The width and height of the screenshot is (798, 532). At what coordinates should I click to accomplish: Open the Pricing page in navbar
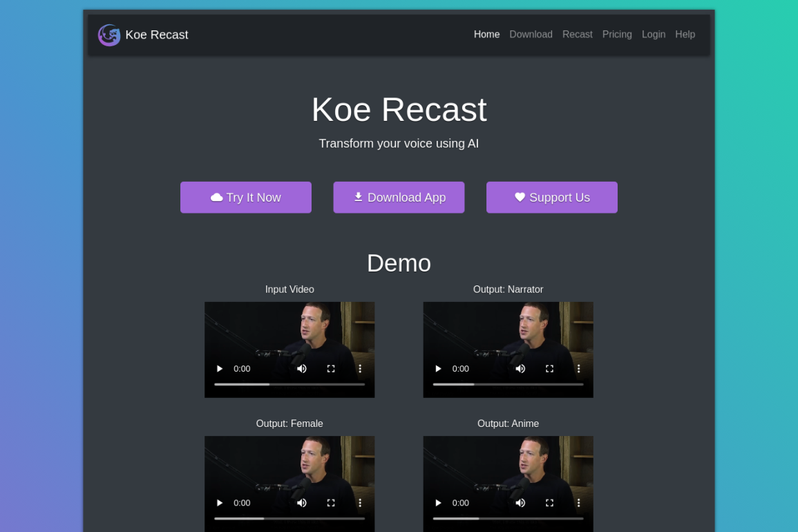point(617,35)
